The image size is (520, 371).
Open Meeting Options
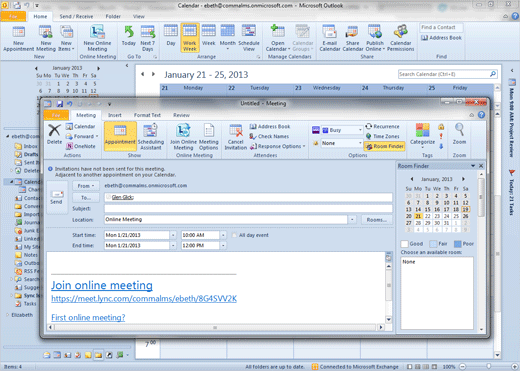point(208,137)
